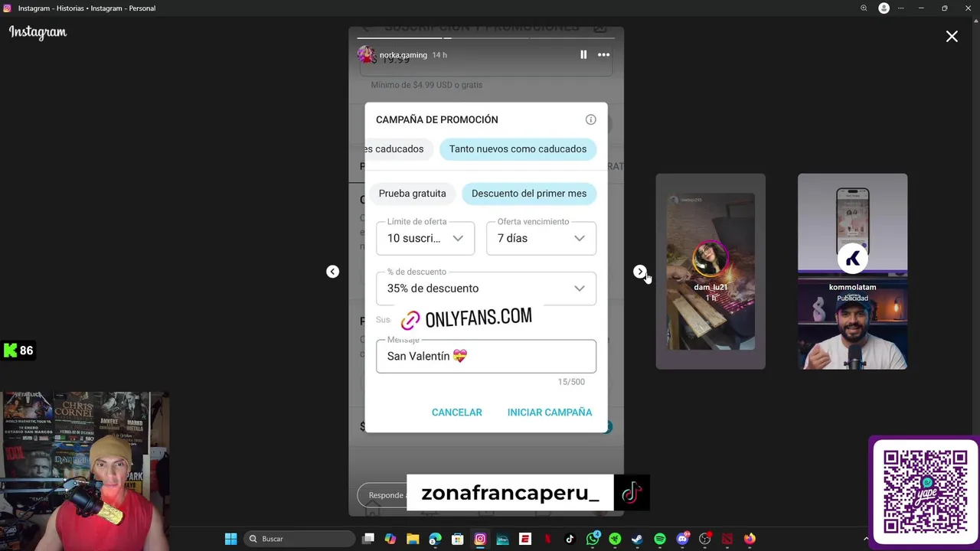Click CANCELAR in the promotion dialog
The image size is (980, 551).
tap(456, 412)
